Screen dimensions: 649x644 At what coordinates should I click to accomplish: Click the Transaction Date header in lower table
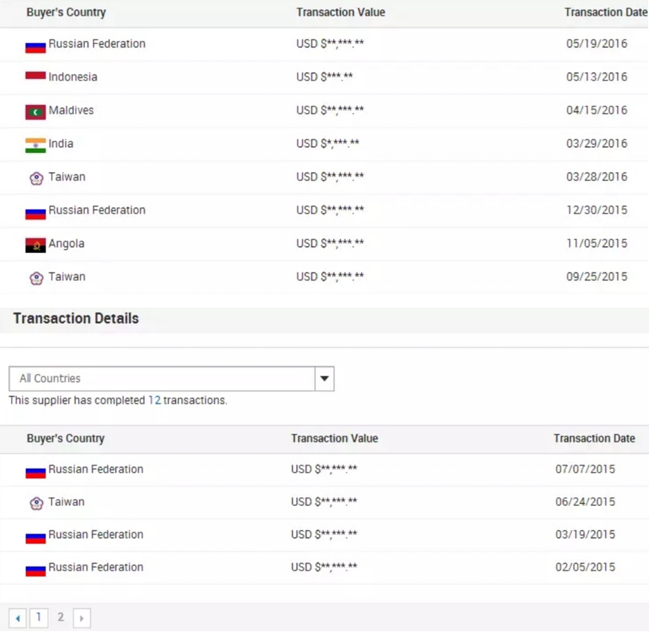[x=594, y=438]
